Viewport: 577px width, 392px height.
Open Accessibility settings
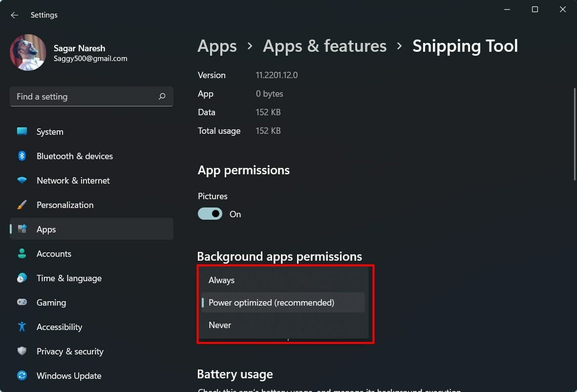click(x=22, y=327)
